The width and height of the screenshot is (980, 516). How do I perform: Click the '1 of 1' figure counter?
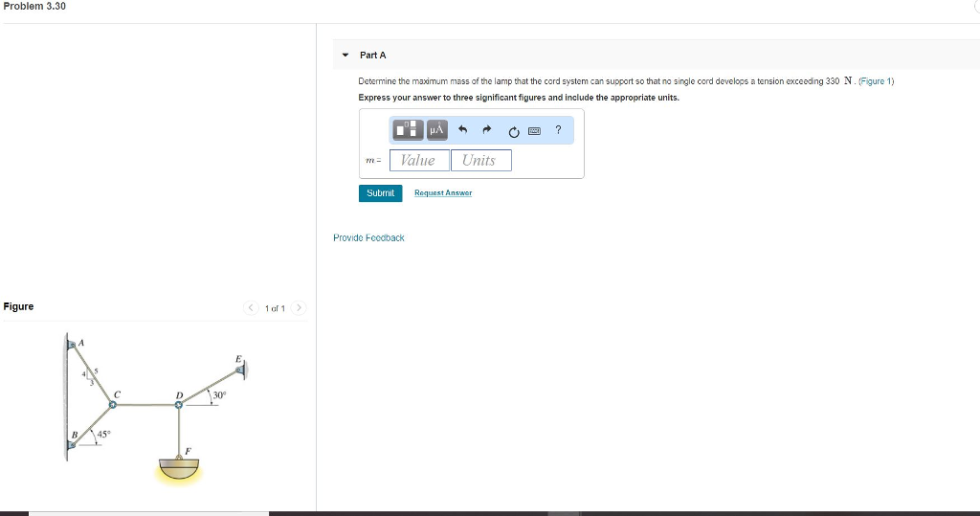pyautogui.click(x=275, y=308)
